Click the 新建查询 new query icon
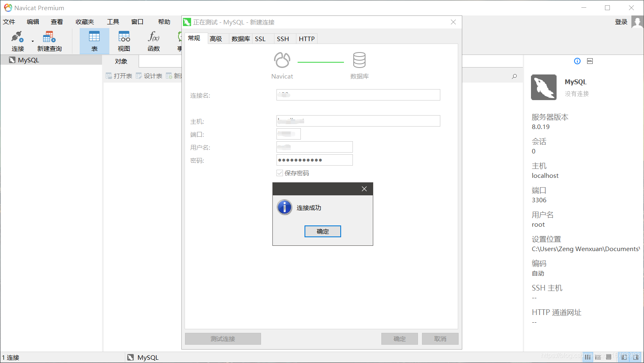Screen dimensions: 644x363 [x=49, y=41]
